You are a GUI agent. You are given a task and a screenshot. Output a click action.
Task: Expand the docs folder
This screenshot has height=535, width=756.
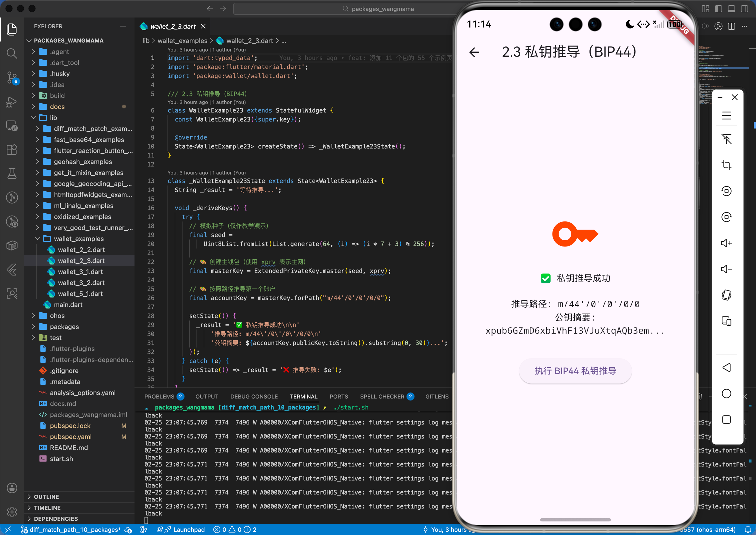57,107
